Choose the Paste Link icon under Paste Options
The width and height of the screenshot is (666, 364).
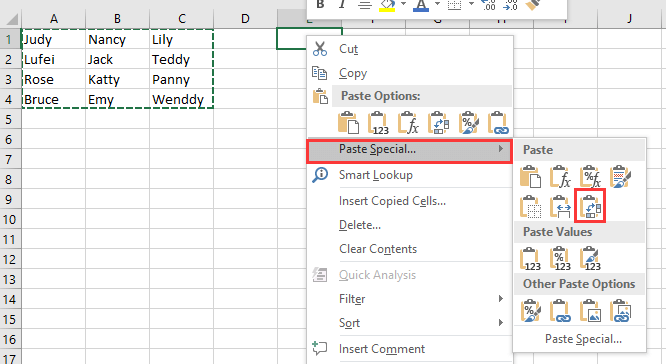498,123
